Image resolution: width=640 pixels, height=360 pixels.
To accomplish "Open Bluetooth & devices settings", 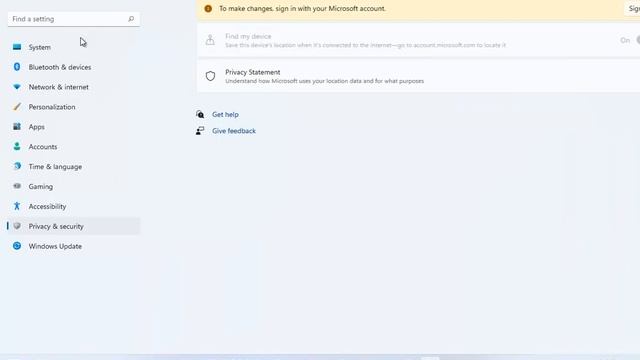I will pyautogui.click(x=73, y=67).
